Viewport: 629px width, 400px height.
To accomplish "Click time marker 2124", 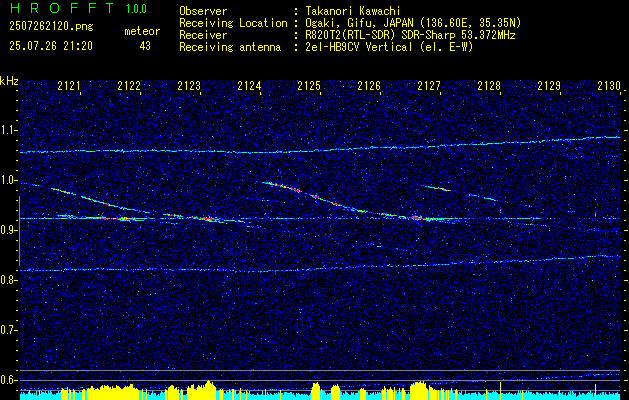I will pyautogui.click(x=249, y=86).
